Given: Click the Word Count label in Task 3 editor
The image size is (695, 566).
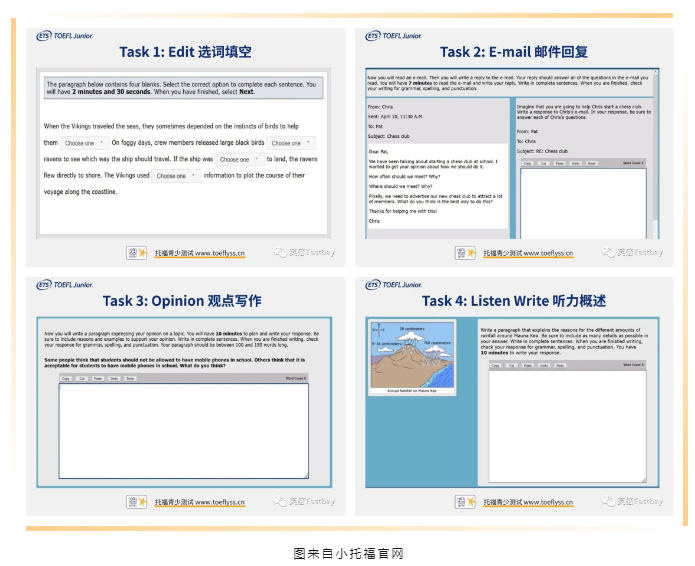Looking at the screenshot, I should tap(296, 379).
